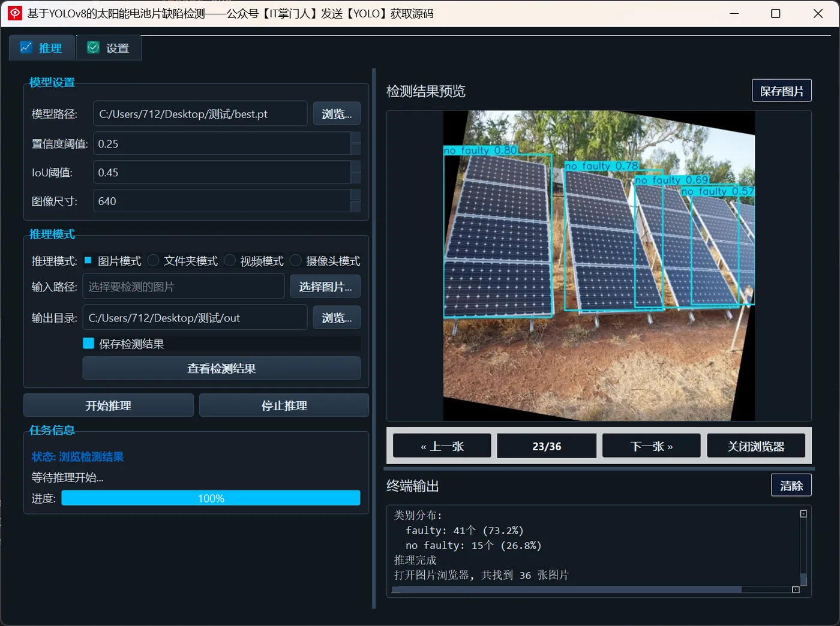Click the 23/36 page indicator

click(547, 446)
